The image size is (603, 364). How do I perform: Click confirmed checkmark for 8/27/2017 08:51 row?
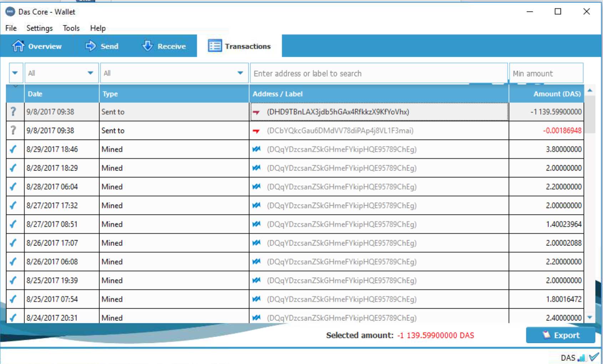tap(14, 224)
